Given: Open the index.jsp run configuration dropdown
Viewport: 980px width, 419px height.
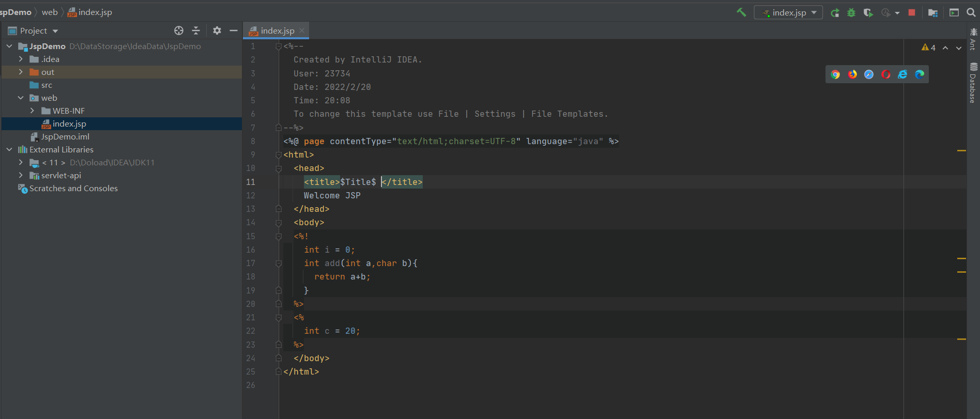Looking at the screenshot, I should pyautogui.click(x=788, y=12).
